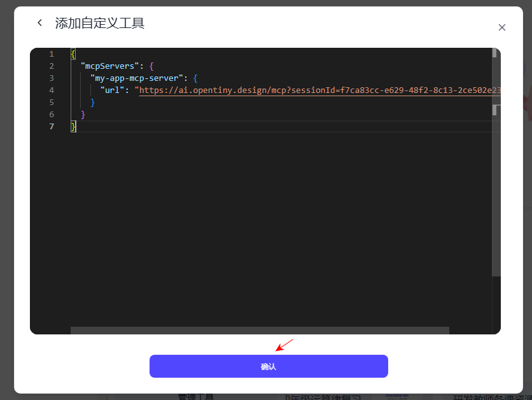The height and width of the screenshot is (400, 532).
Task: Select line number 7 in the gutter
Action: (52, 127)
